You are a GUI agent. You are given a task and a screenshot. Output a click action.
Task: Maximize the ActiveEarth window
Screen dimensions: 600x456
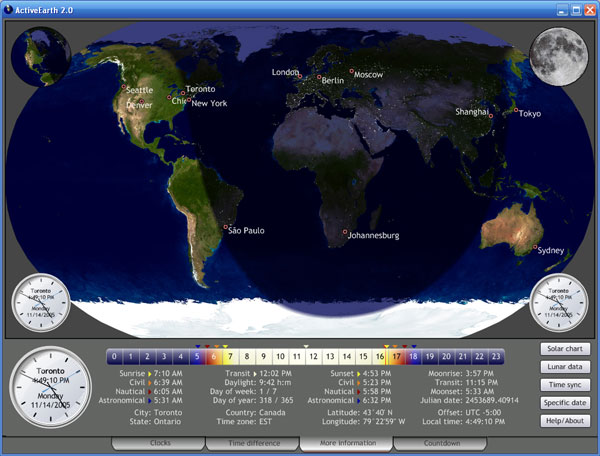pyautogui.click(x=576, y=10)
